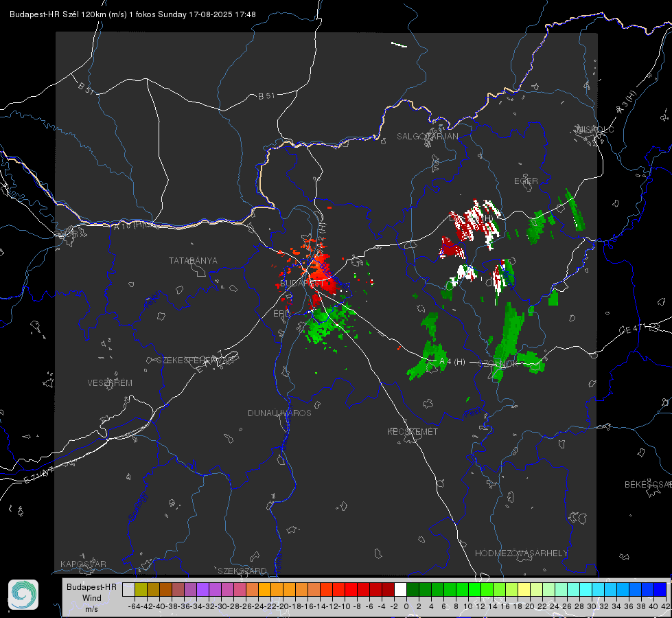Click the KAPOSVÁR city label
672x618 pixels.
point(83,564)
